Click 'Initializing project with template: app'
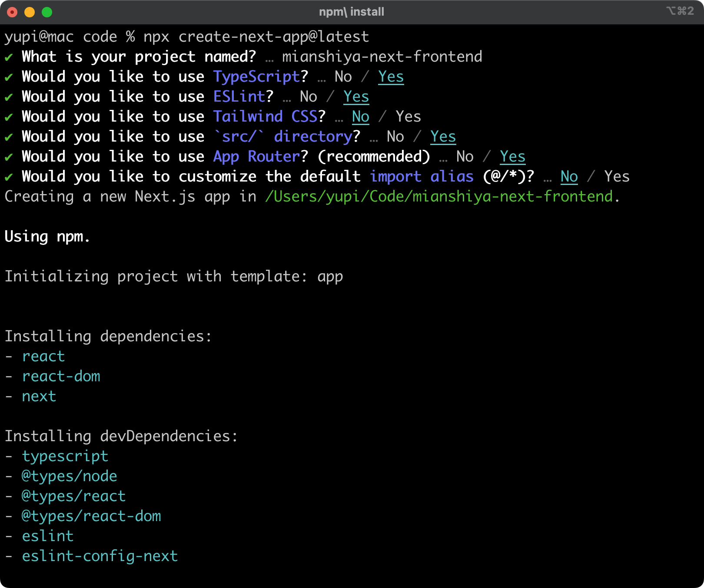Viewport: 704px width, 588px height. [174, 277]
